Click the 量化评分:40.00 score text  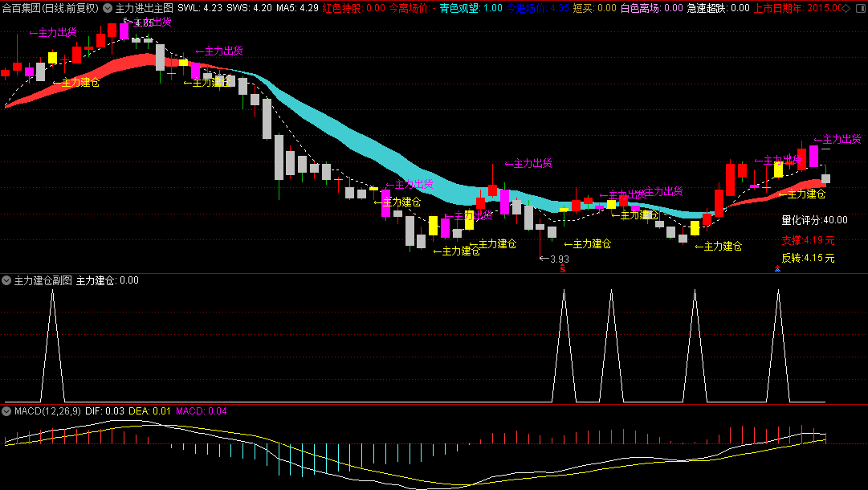point(814,220)
